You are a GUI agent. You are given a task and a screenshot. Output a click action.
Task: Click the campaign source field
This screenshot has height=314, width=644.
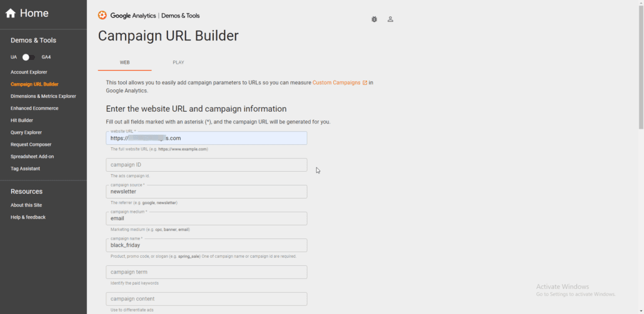click(206, 192)
